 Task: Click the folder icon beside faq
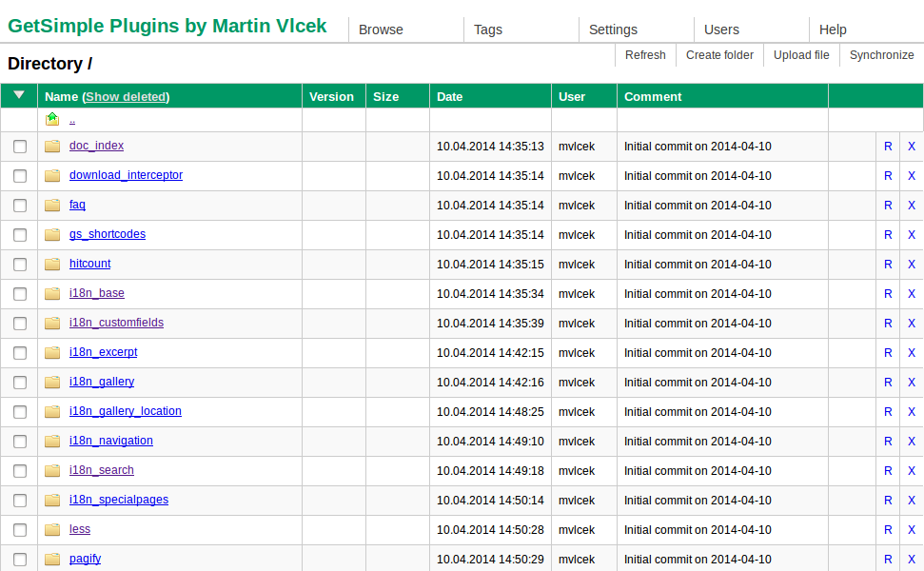(x=52, y=206)
